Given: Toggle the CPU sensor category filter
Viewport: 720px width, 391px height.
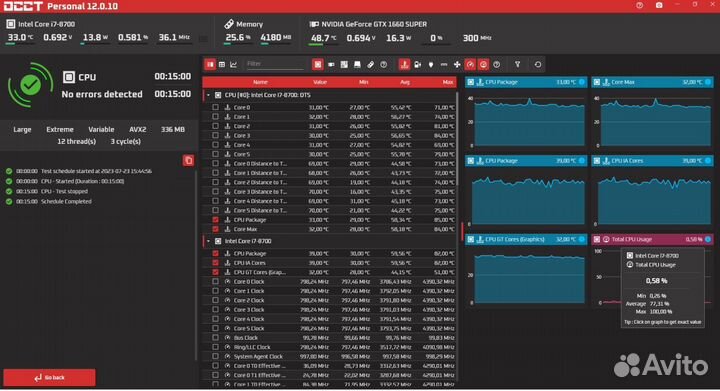Looking at the screenshot, I should 317,65.
